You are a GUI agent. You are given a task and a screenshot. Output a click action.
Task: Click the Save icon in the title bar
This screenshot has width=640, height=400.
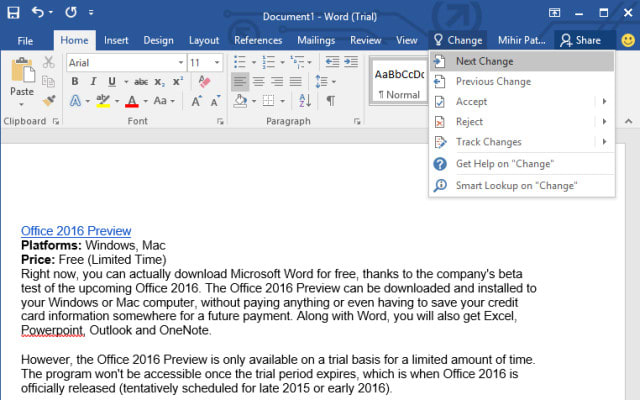[13, 13]
